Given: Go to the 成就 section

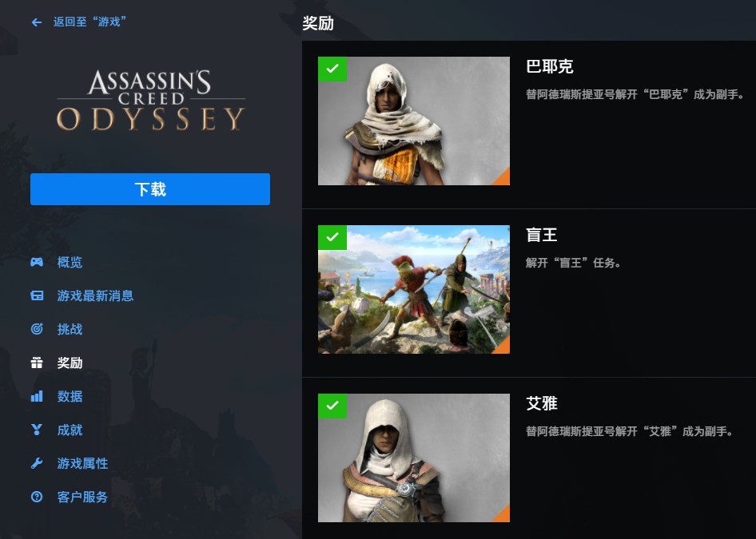Looking at the screenshot, I should (x=70, y=430).
